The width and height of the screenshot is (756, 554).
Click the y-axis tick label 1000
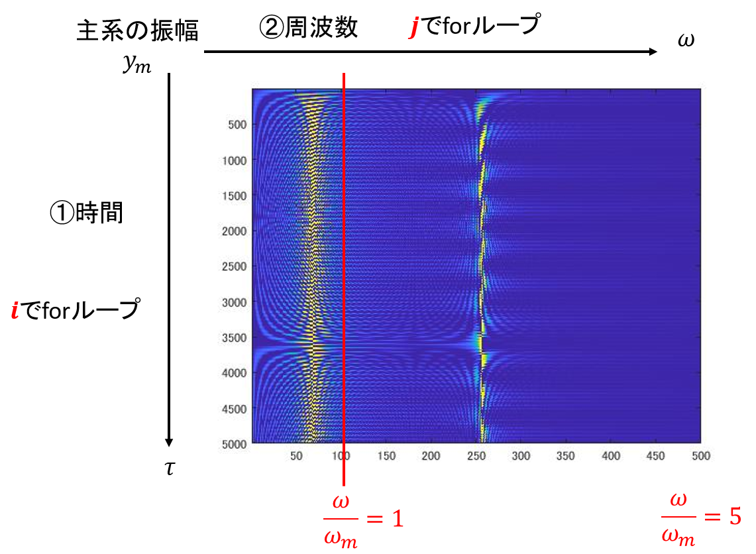(x=235, y=160)
